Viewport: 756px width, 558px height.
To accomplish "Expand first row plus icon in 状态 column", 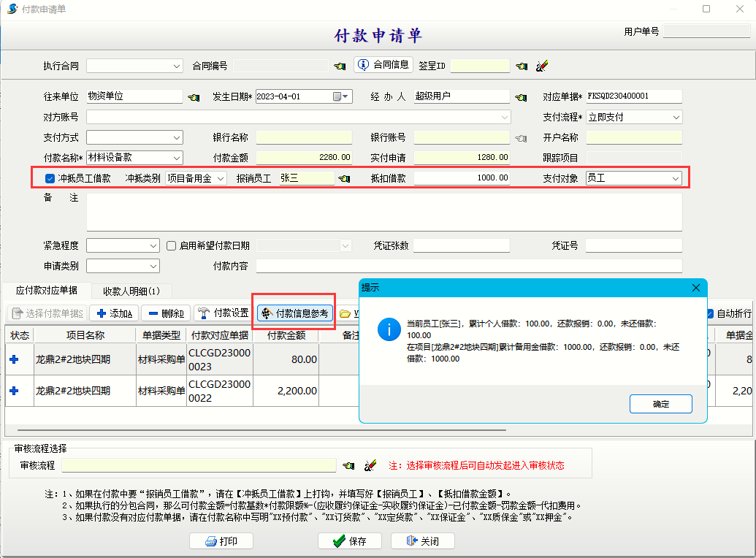I will tap(14, 359).
